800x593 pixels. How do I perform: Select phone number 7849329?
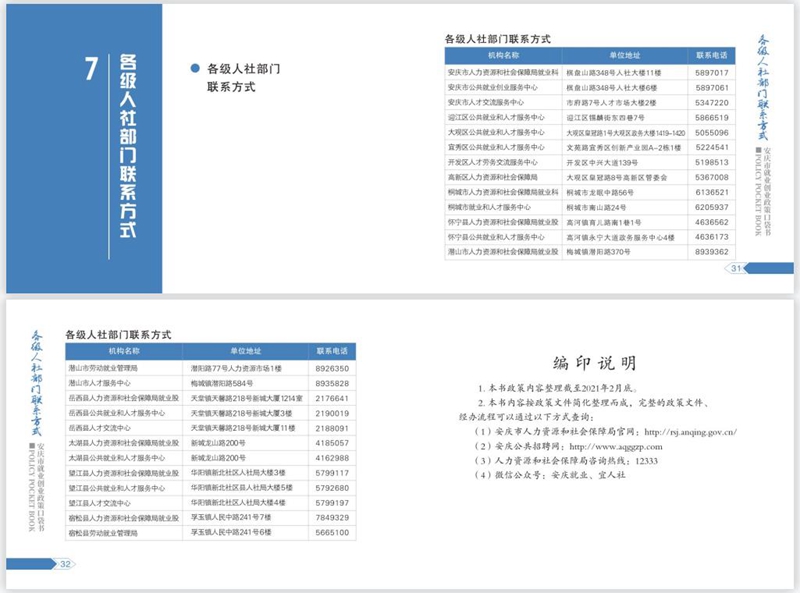[332, 517]
